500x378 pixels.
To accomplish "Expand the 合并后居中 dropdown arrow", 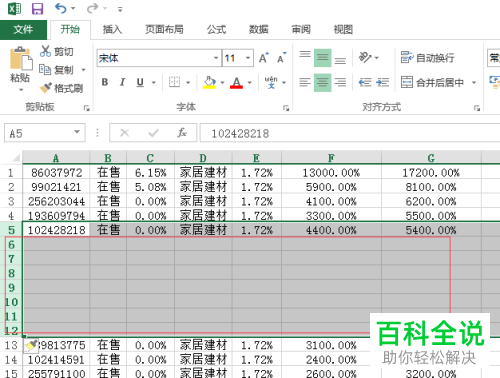I will (x=474, y=82).
